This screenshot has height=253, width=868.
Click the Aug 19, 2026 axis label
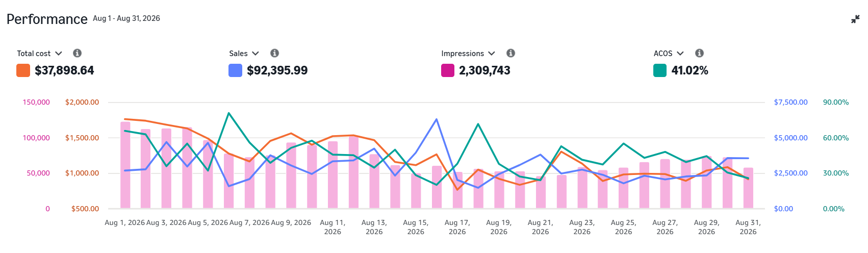click(499, 227)
